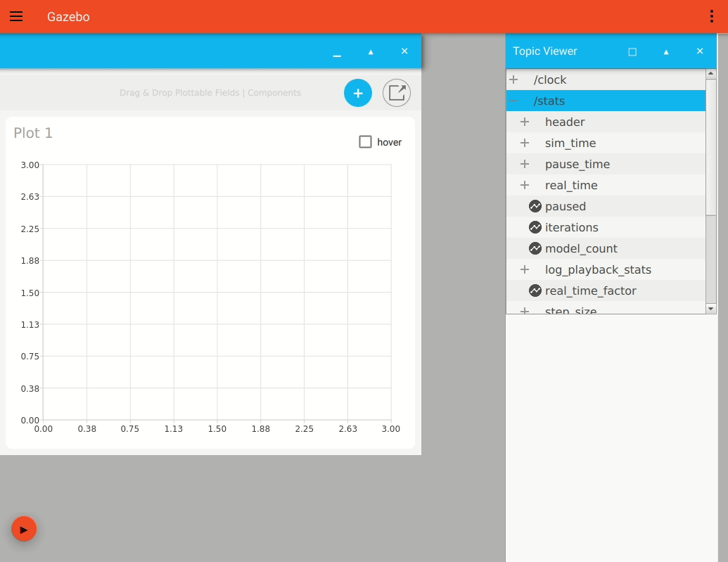Expand the sim_time field

[525, 143]
